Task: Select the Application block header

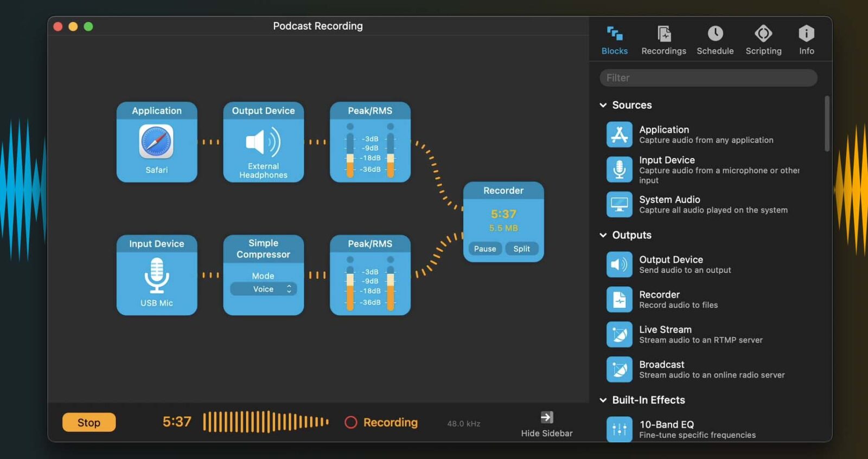Action: (156, 111)
